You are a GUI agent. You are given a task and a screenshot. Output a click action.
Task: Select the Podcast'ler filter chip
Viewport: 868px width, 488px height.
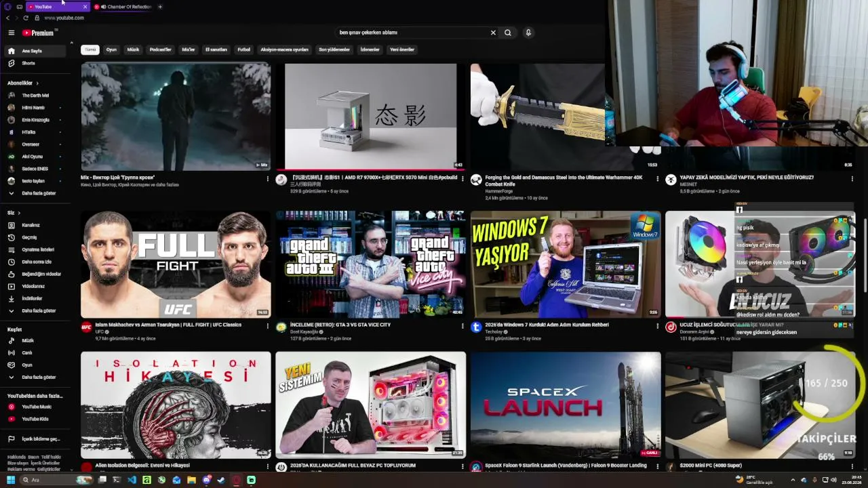point(161,49)
